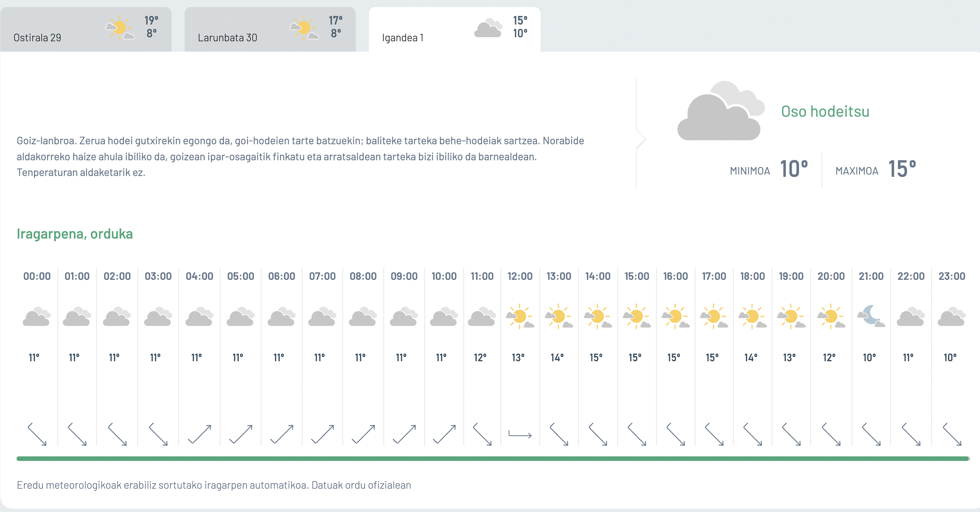Click the 10° temperature under 21:00

pyautogui.click(x=869, y=358)
